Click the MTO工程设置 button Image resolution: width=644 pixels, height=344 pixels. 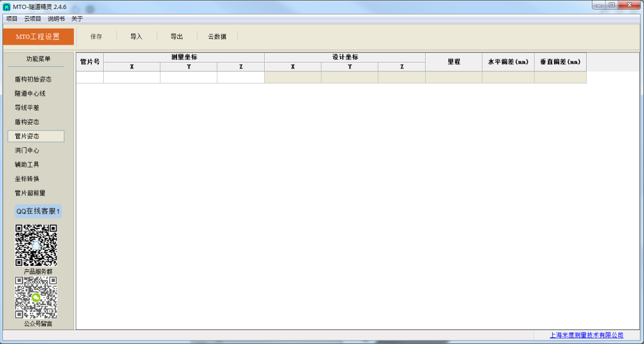pyautogui.click(x=38, y=36)
